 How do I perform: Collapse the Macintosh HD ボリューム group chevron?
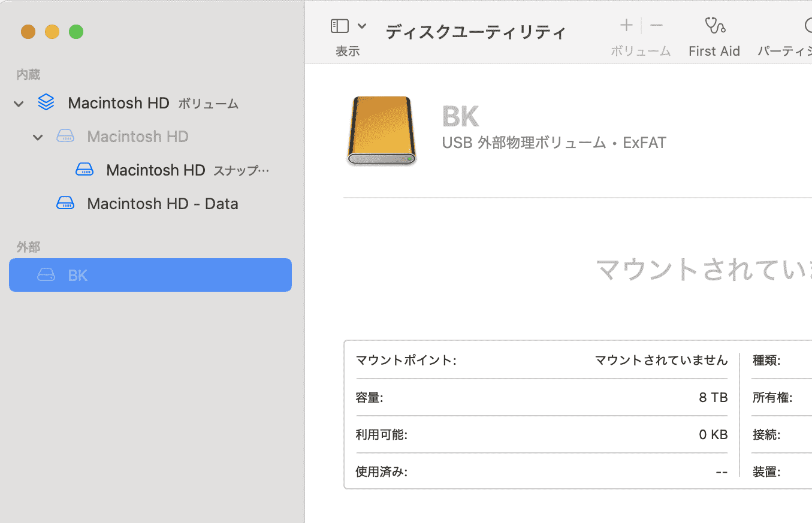[19, 104]
